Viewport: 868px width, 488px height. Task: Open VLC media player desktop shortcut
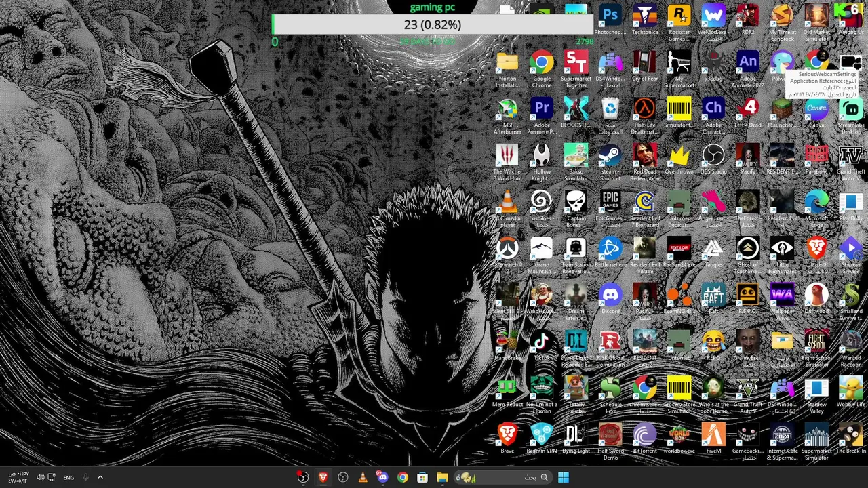pyautogui.click(x=507, y=209)
